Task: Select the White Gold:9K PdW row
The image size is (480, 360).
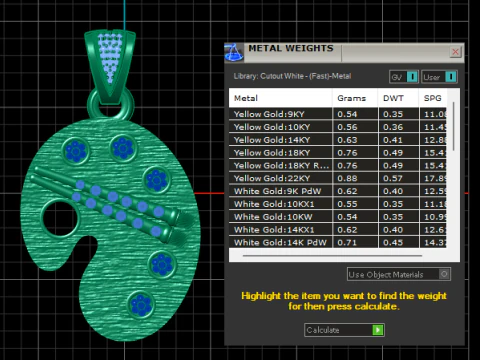Action: tap(338, 191)
